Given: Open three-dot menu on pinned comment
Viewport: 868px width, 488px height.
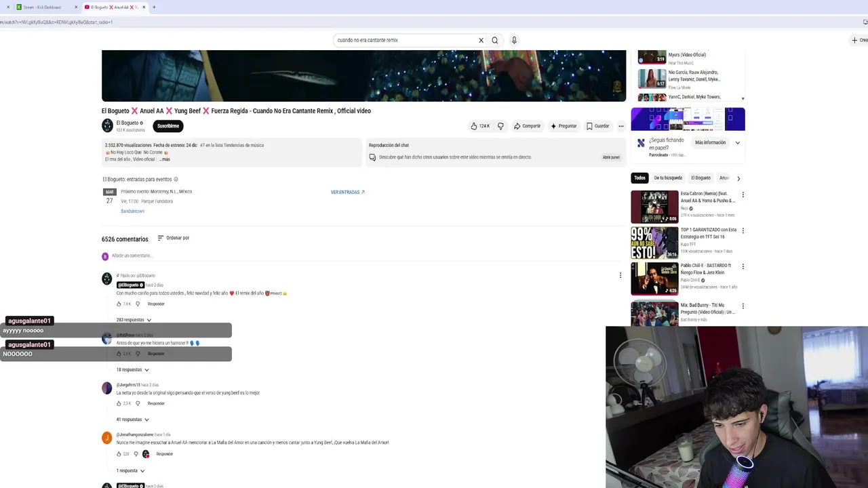Looking at the screenshot, I should coord(620,275).
